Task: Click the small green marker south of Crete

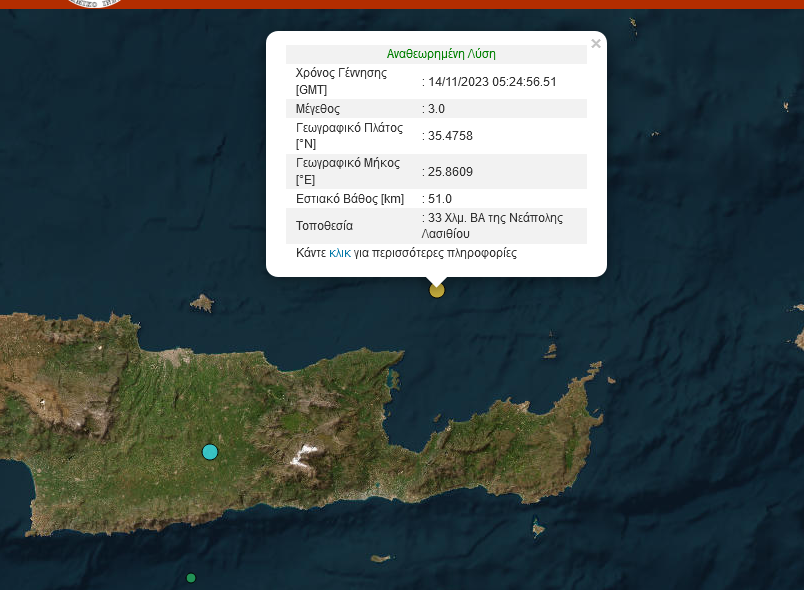Action: [x=191, y=578]
